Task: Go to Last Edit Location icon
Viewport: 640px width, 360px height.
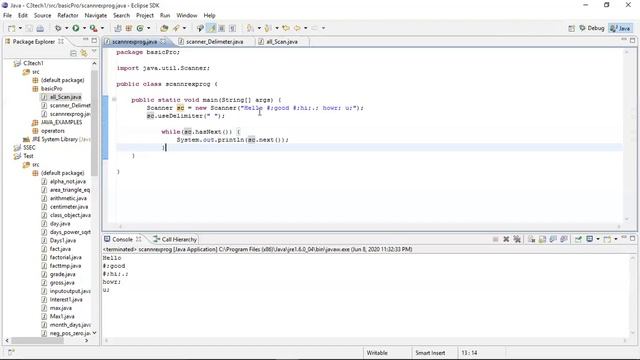Action: coord(286,28)
